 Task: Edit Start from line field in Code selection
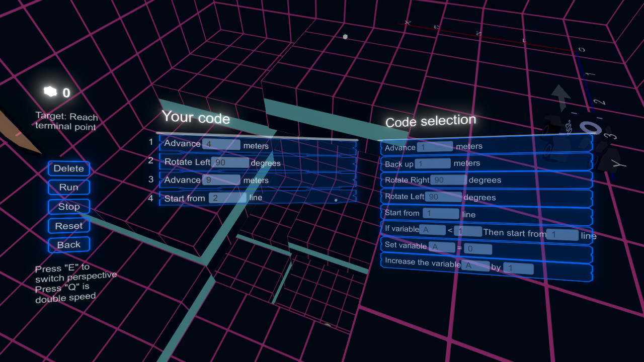[x=441, y=213]
